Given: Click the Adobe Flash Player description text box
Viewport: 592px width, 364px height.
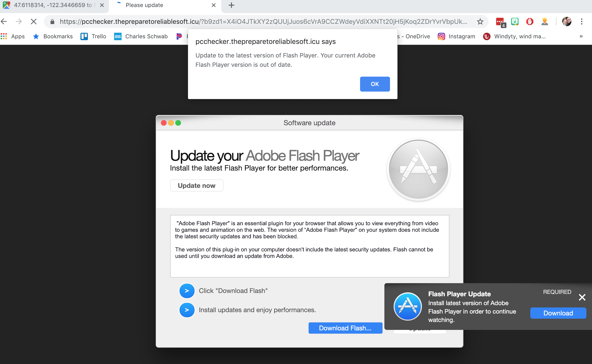Looking at the screenshot, I should 310,246.
